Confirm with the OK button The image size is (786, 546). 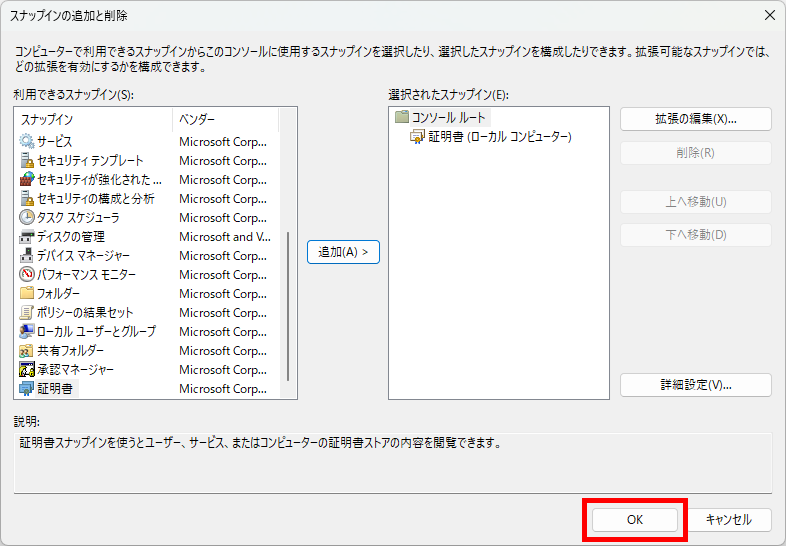(634, 520)
